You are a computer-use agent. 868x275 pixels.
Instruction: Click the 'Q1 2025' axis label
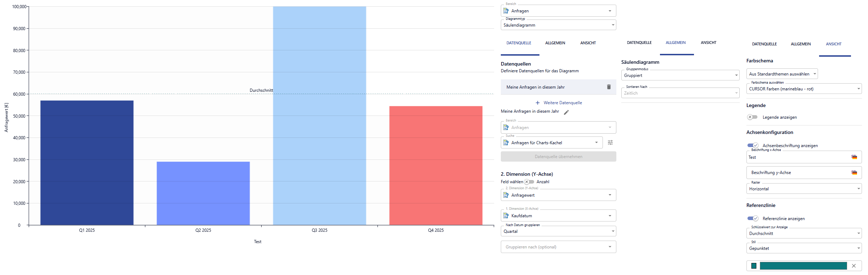coord(87,230)
